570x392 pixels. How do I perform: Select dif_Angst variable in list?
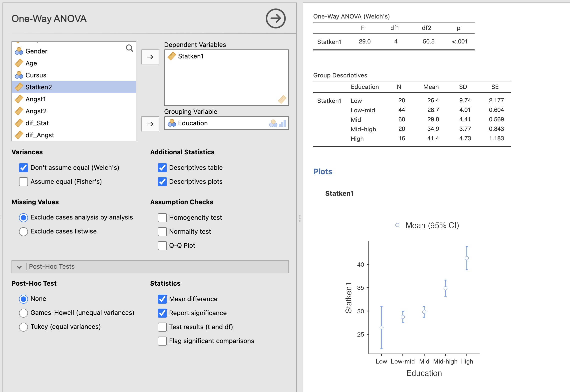(x=40, y=135)
